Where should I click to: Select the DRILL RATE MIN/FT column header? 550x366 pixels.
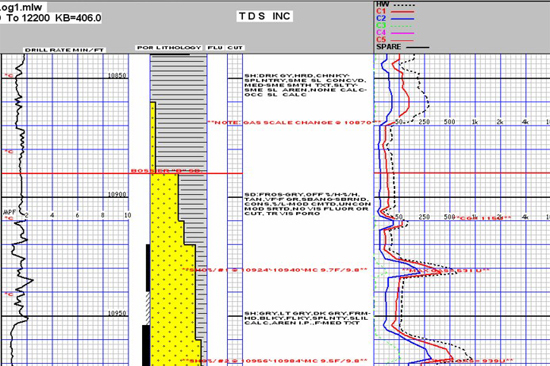64,50
